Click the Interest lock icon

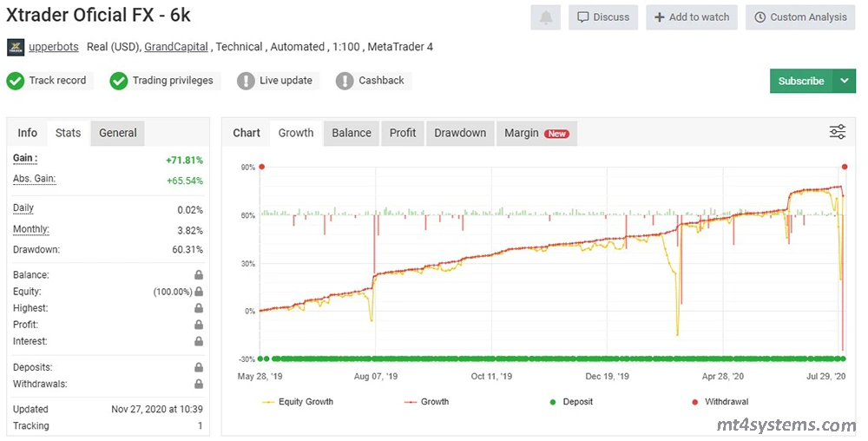click(199, 341)
